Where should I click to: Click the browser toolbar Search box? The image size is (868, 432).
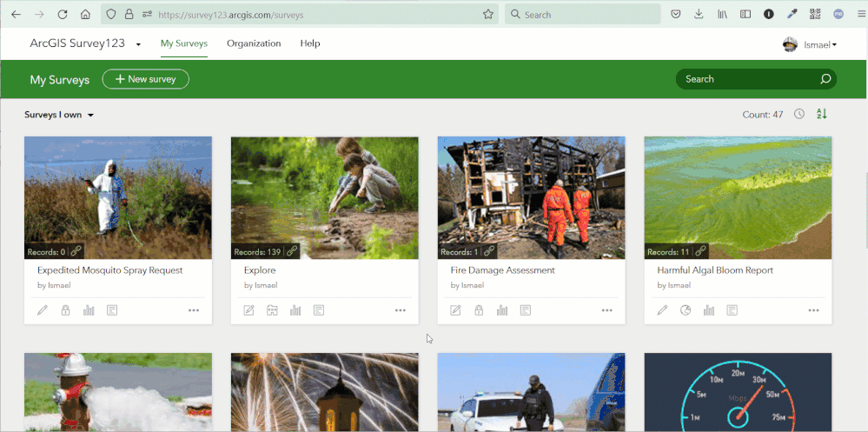pos(582,15)
